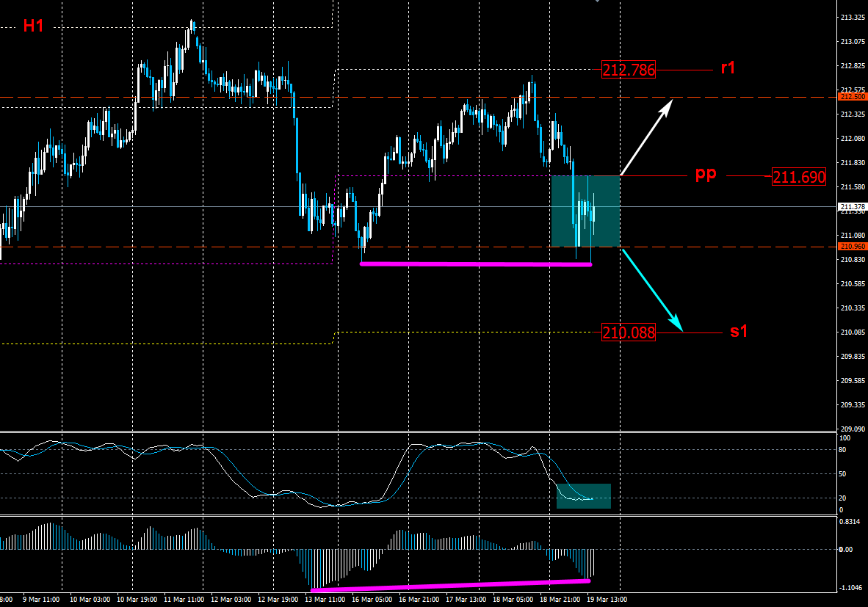868x607 pixels.
Task: Click the orange 212.500 level tag
Action: [853, 97]
